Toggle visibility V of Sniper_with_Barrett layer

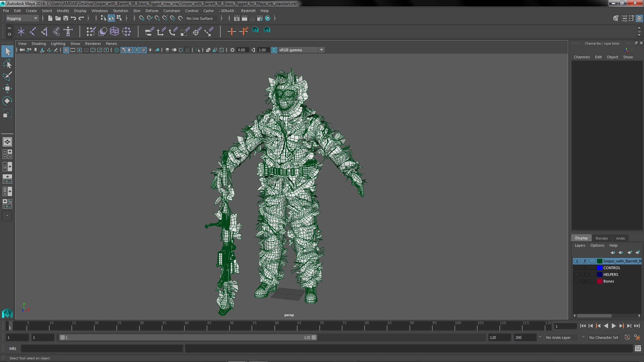577,261
